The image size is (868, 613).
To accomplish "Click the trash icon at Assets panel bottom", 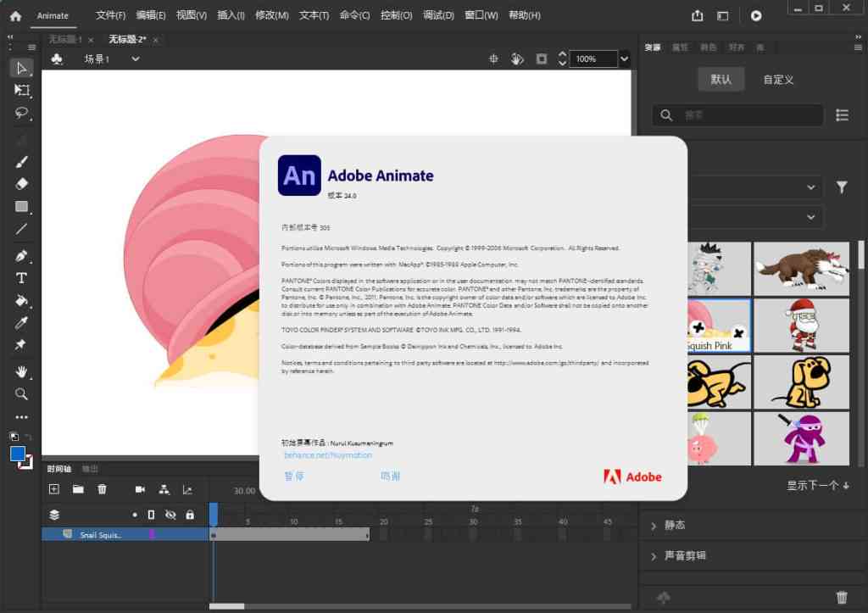I will click(842, 597).
